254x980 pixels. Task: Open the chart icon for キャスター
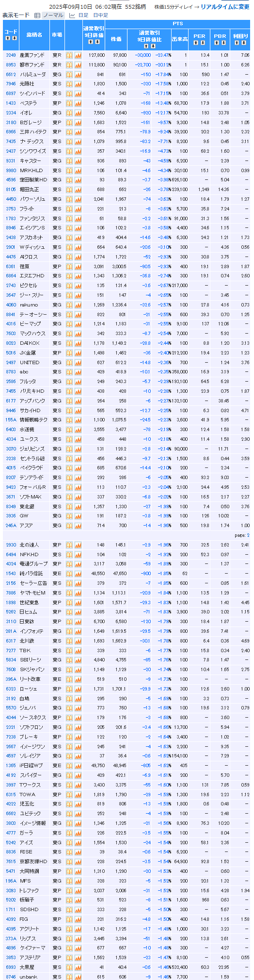[78, 161]
